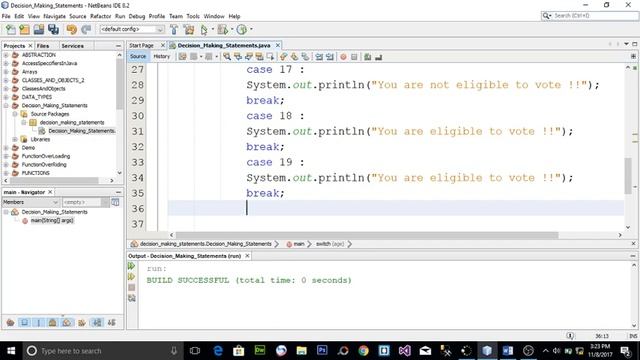Click the Start Macro Recording red icon
Viewport: 640px width, 360px height.
pos(343,57)
